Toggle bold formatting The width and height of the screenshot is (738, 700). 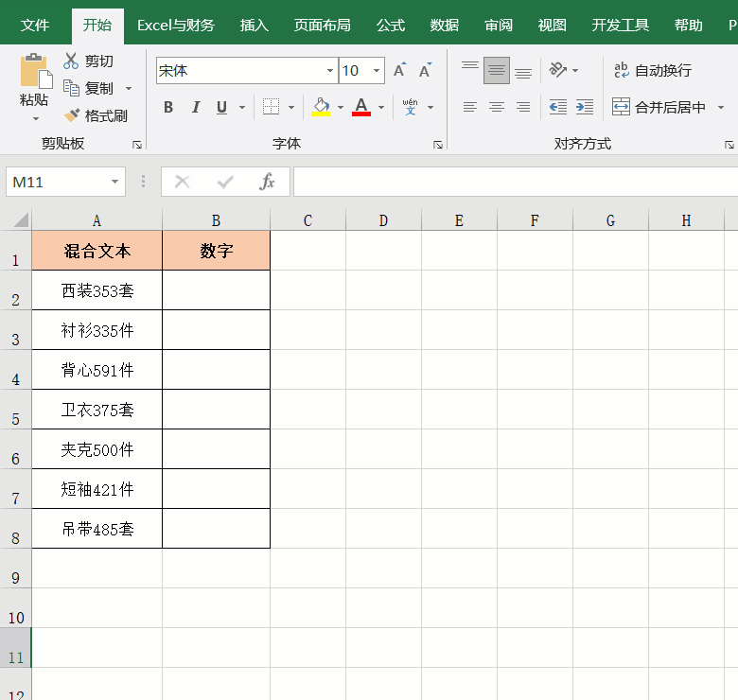click(168, 107)
